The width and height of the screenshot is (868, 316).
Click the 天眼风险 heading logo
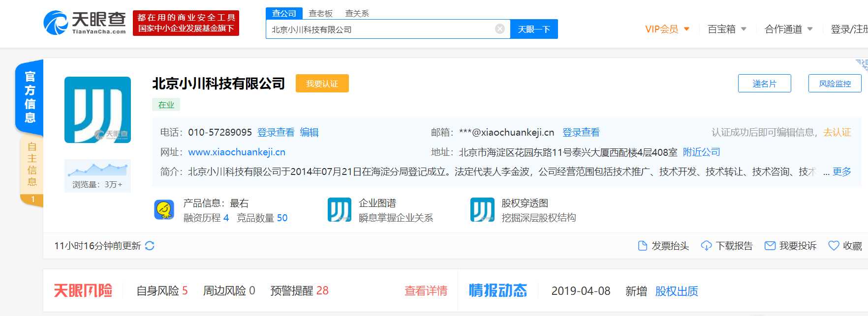(x=83, y=290)
